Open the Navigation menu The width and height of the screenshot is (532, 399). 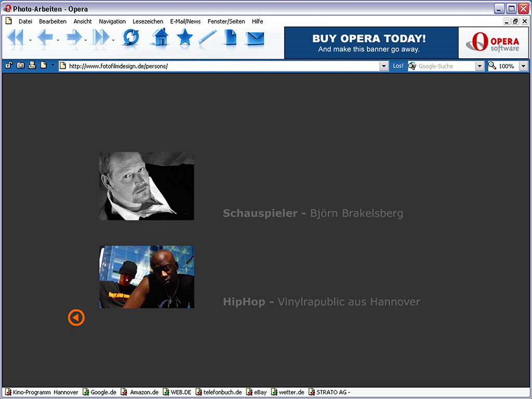click(x=112, y=21)
